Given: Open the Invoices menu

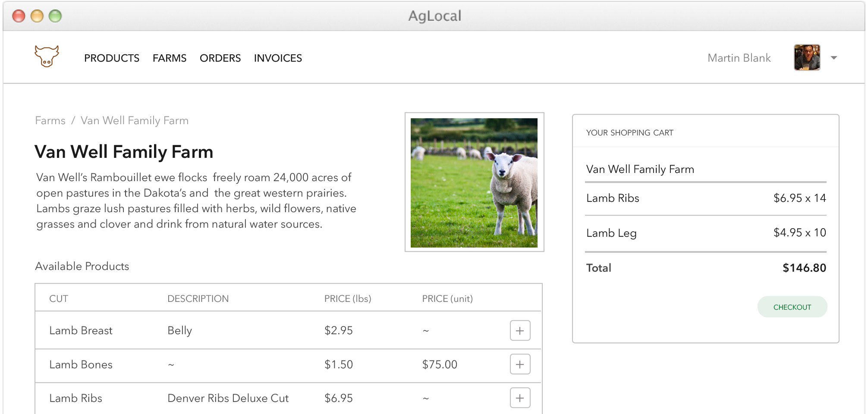Looking at the screenshot, I should (x=278, y=58).
